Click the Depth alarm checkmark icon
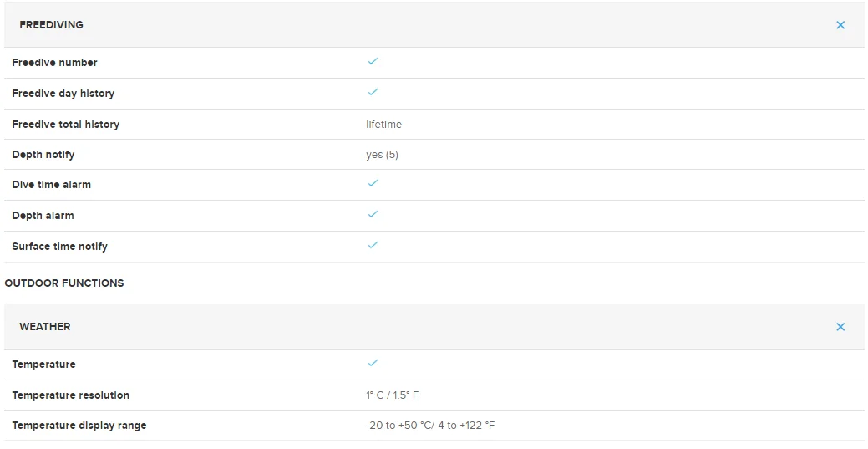 [373, 214]
